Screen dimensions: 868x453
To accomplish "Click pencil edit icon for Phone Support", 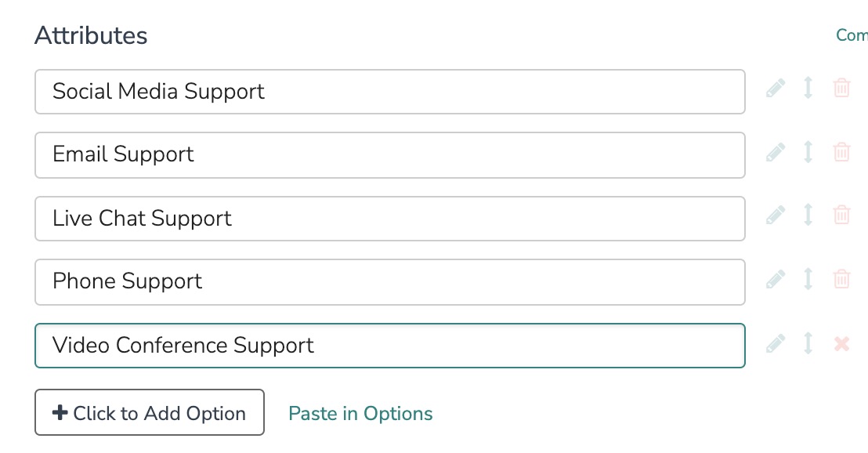I will (775, 278).
